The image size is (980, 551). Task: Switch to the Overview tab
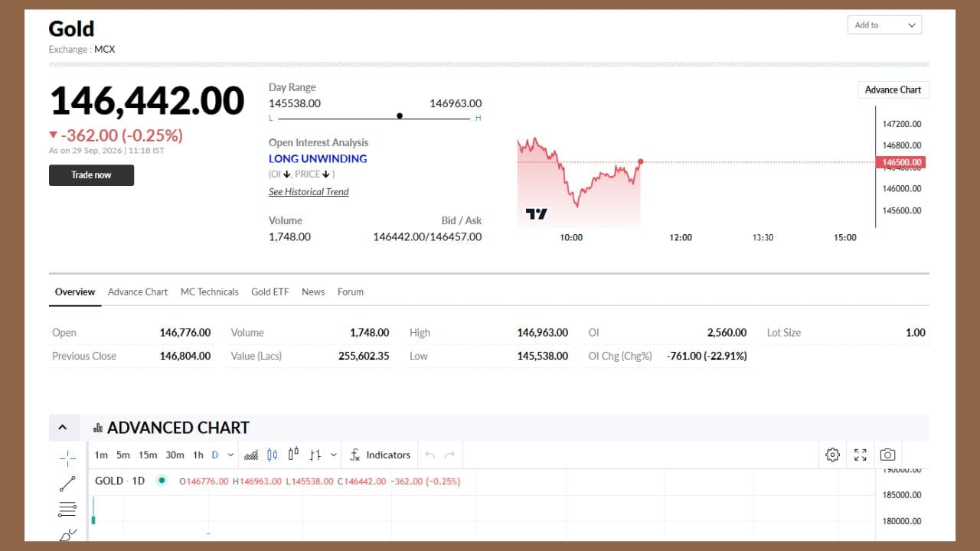click(75, 292)
